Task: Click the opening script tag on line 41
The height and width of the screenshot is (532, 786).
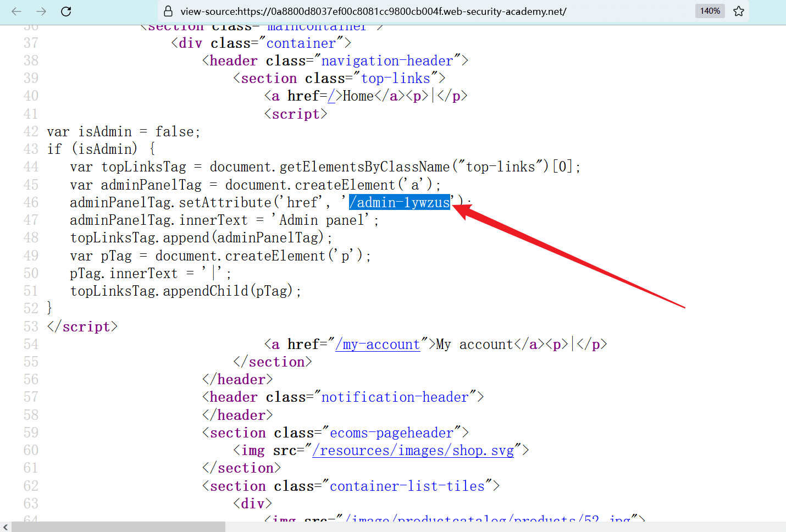Action: (x=296, y=114)
